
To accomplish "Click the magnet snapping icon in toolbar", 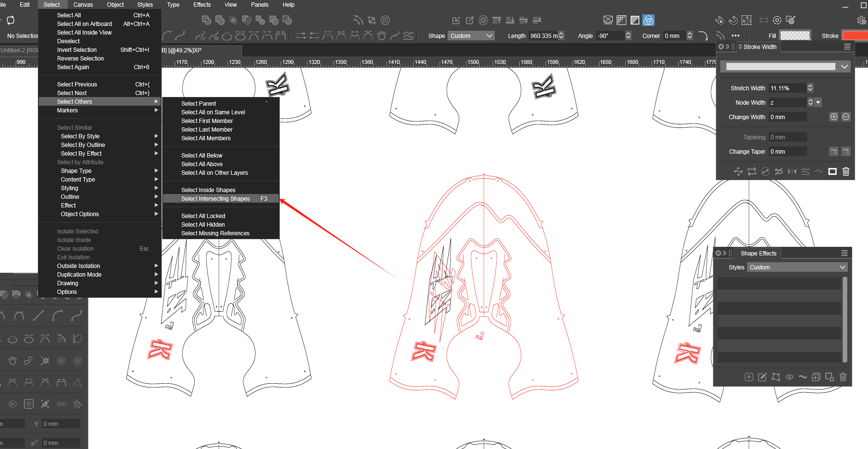I will pos(733,20).
